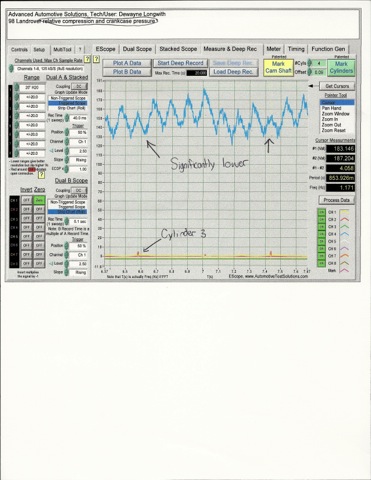Click the CH 4 blue trace icon
This screenshot has width=371, height=480.
344,234
